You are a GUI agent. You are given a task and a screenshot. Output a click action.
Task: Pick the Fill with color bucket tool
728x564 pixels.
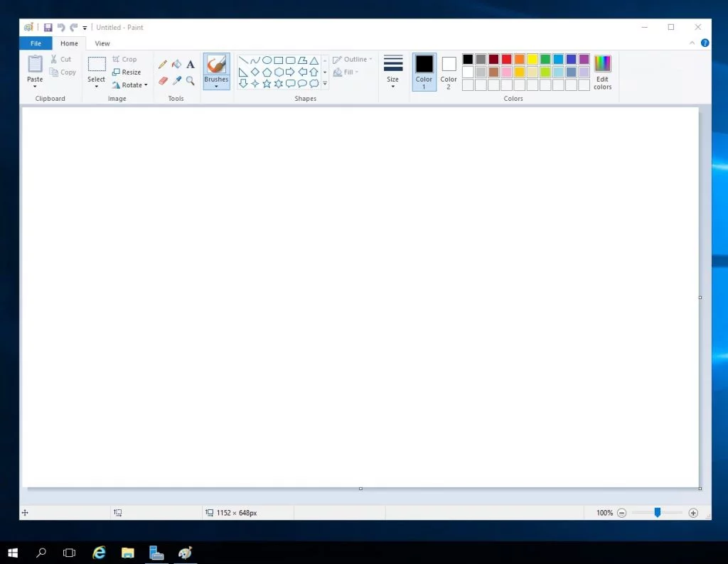click(176, 65)
